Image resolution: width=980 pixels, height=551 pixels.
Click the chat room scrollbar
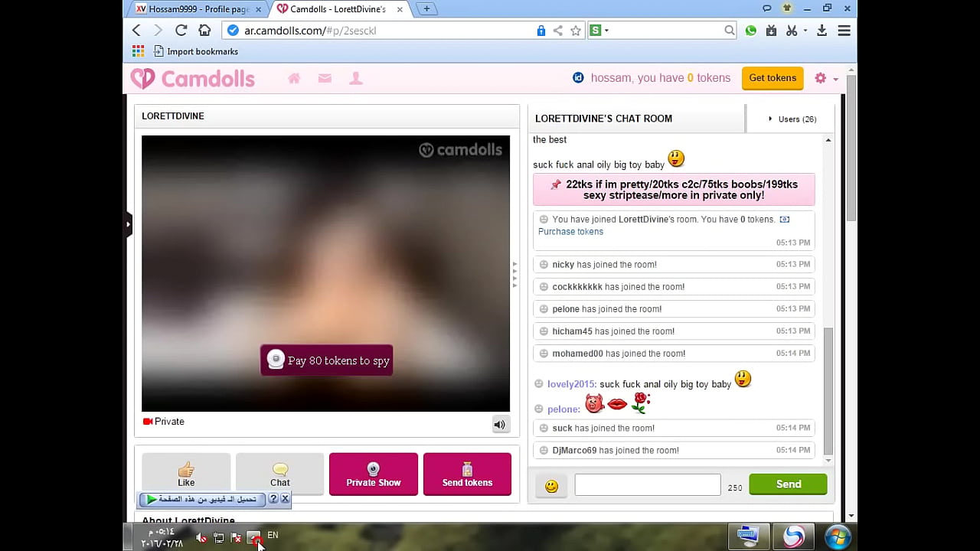tap(828, 389)
